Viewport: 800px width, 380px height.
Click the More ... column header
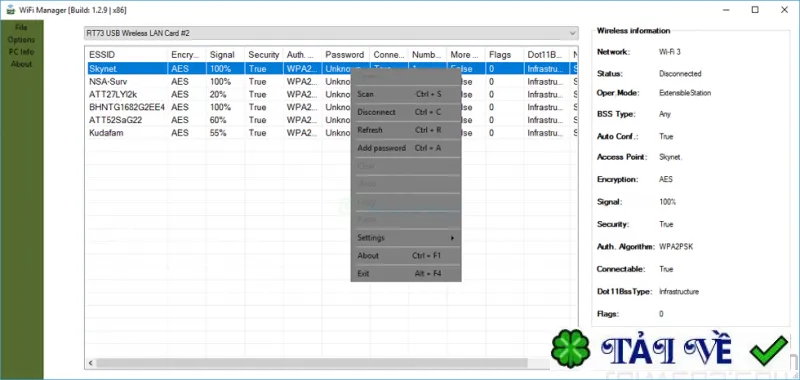[466, 55]
